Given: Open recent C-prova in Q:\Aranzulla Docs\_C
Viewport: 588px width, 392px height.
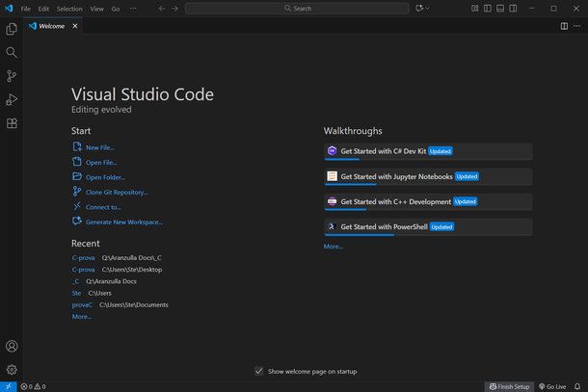Looking at the screenshot, I should [x=83, y=258].
